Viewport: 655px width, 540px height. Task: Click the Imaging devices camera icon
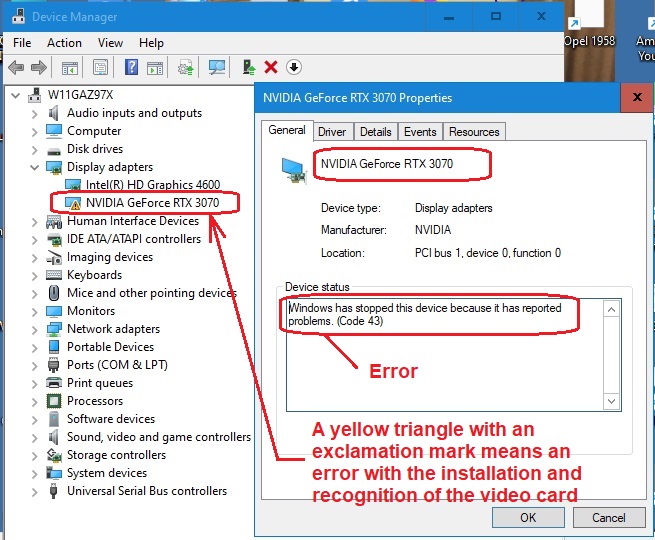(54, 257)
